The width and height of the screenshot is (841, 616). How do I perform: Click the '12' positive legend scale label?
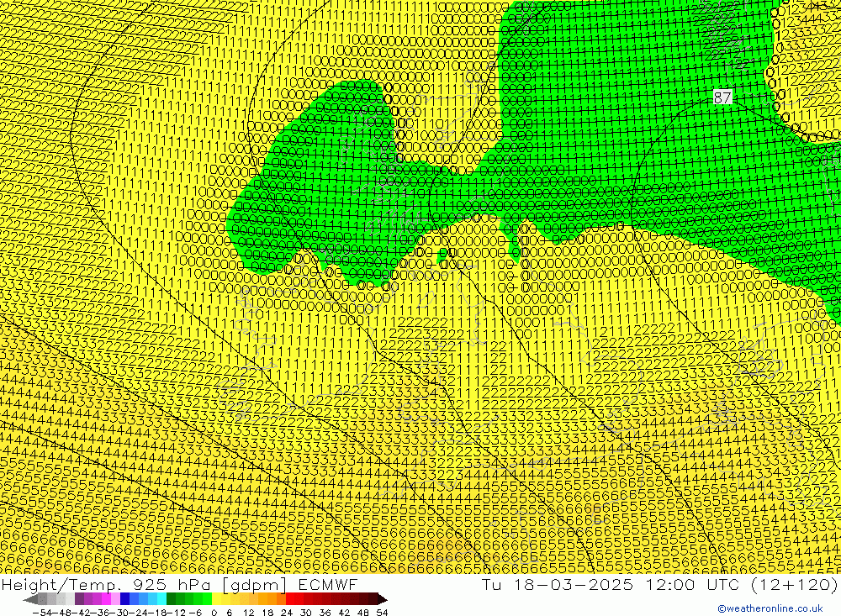(249, 613)
